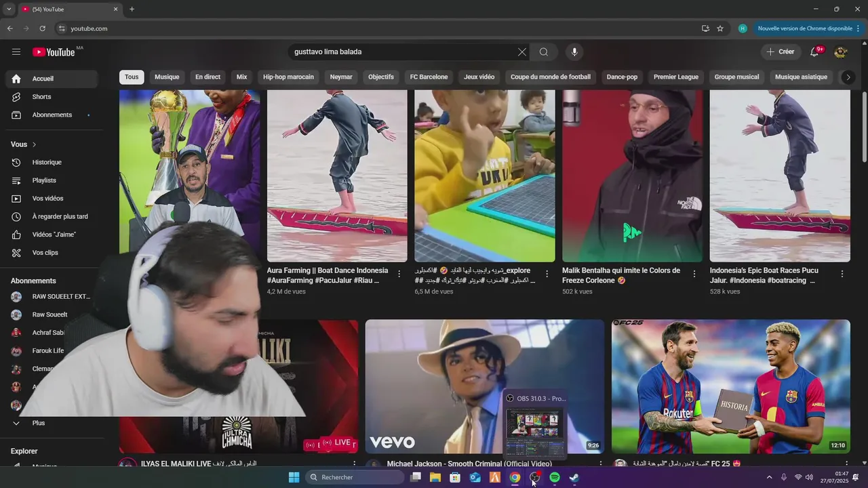Open Historique in the sidebar
The height and width of the screenshot is (488, 868).
click(x=52, y=163)
